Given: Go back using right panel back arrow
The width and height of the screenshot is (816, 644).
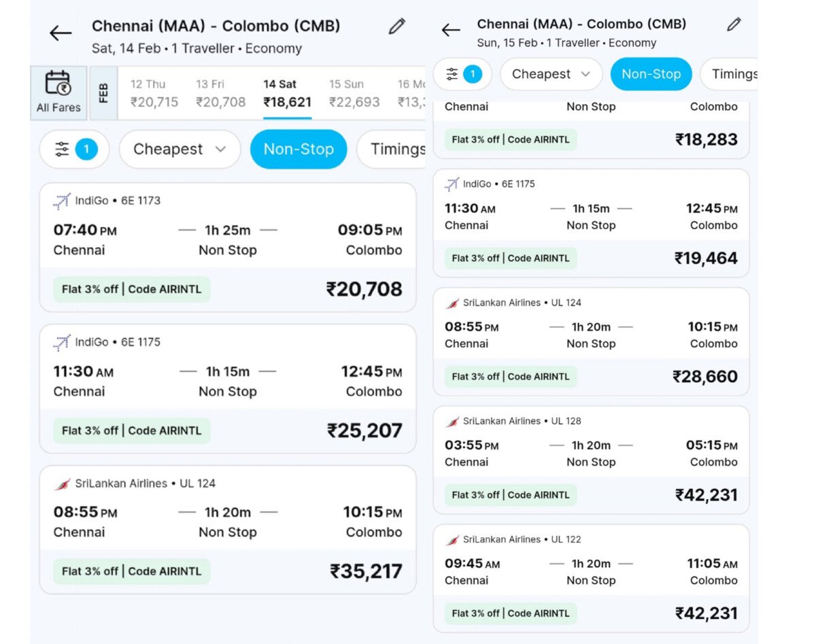Looking at the screenshot, I should (x=450, y=30).
